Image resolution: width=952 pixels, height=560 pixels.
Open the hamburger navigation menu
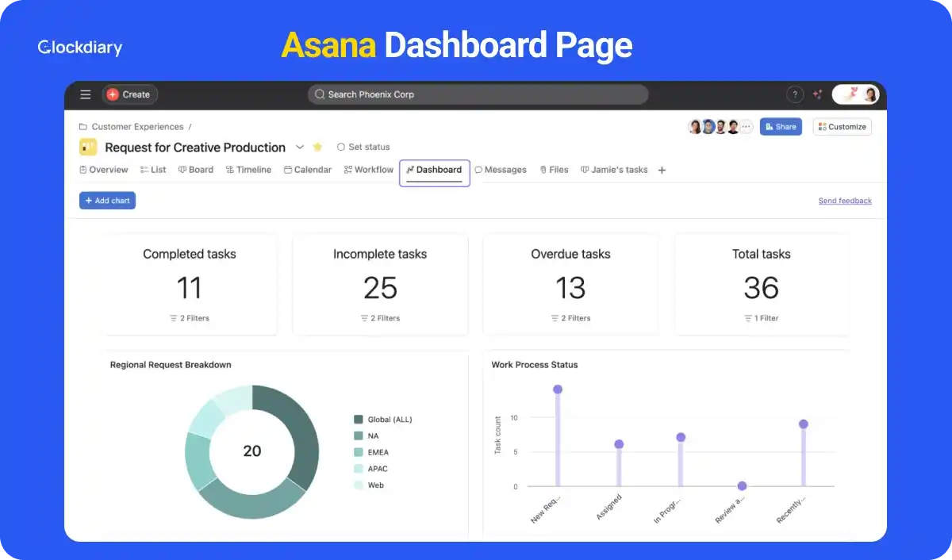click(x=86, y=94)
